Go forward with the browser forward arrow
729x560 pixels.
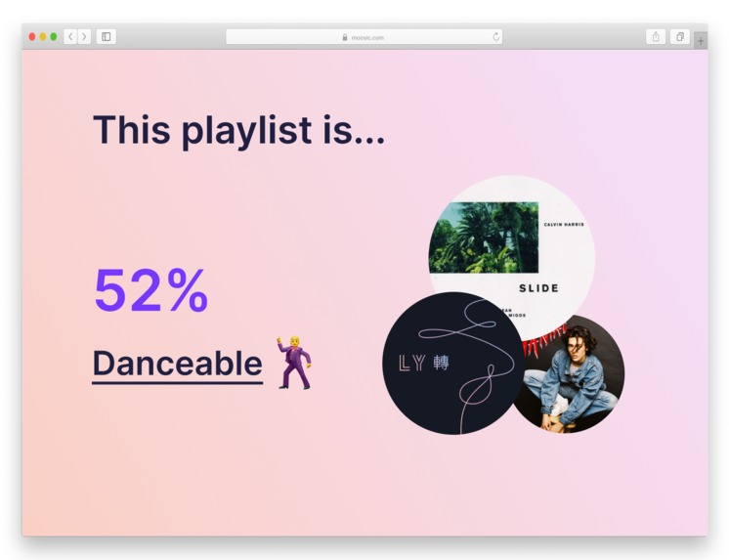click(84, 37)
